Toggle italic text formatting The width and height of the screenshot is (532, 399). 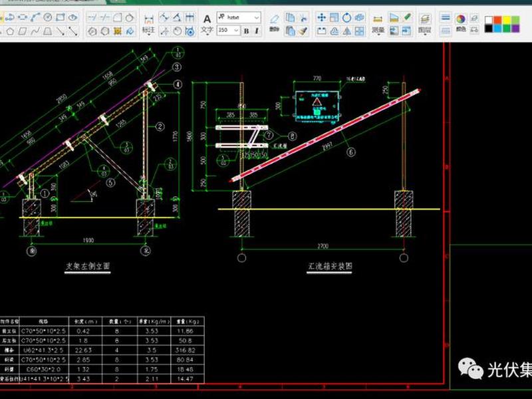tap(257, 31)
